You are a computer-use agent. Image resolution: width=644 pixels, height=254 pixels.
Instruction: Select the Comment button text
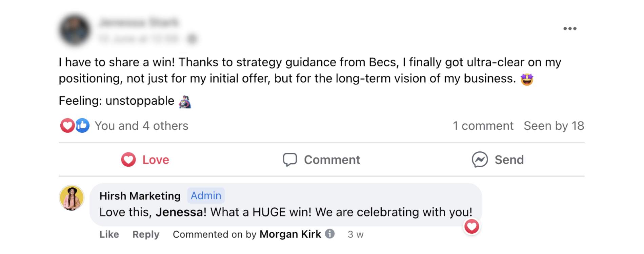[332, 160]
